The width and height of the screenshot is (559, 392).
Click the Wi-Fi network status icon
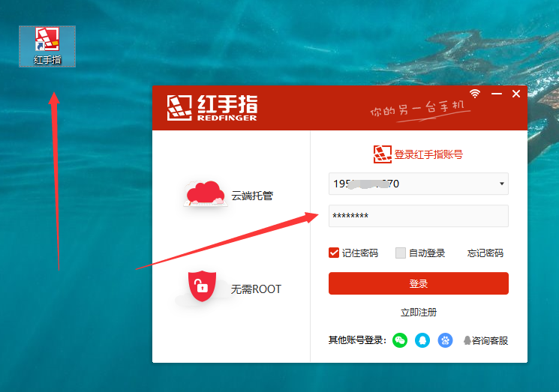475,94
